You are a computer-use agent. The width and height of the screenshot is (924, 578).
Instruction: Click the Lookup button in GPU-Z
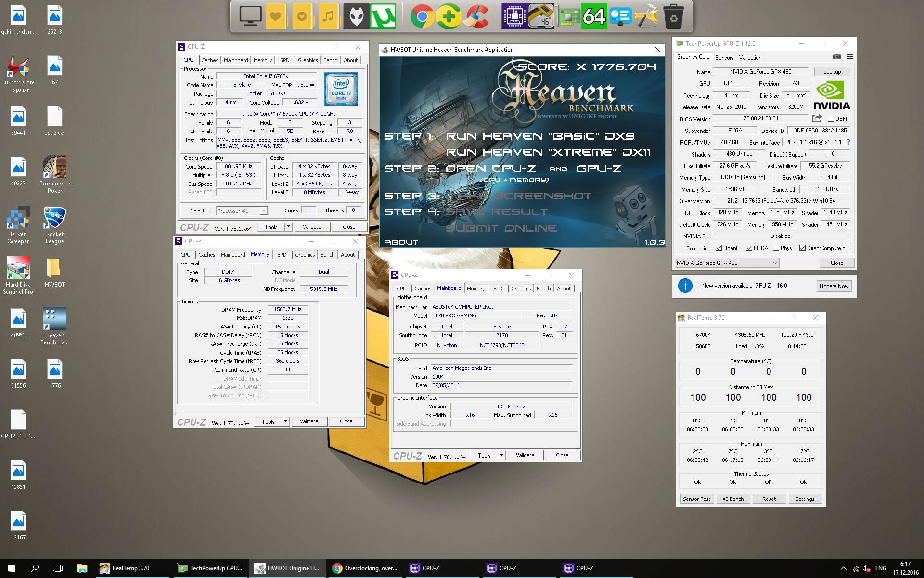point(832,72)
